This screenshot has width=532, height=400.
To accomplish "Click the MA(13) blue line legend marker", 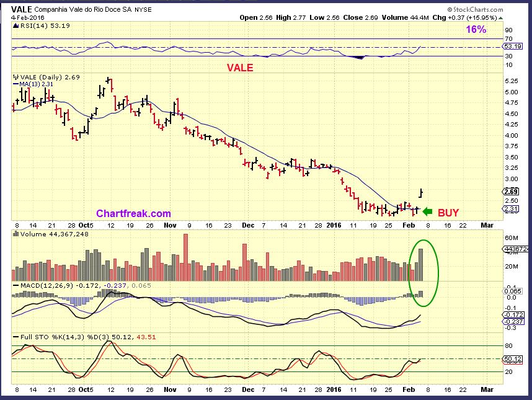I will pyautogui.click(x=16, y=84).
